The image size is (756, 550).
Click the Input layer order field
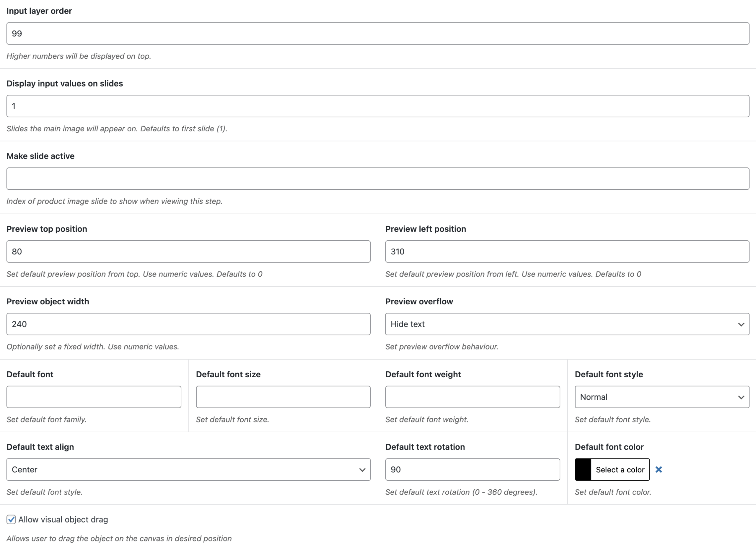click(377, 33)
